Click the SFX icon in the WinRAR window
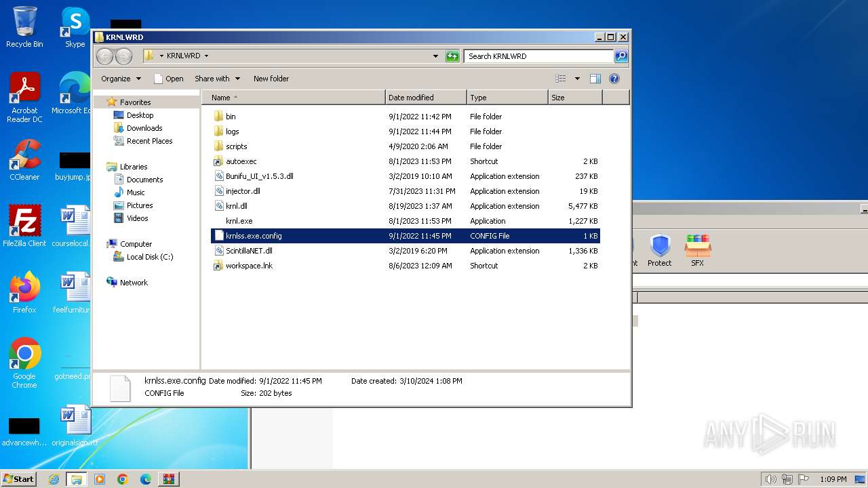Screen dimensions: 868x488 tap(697, 250)
